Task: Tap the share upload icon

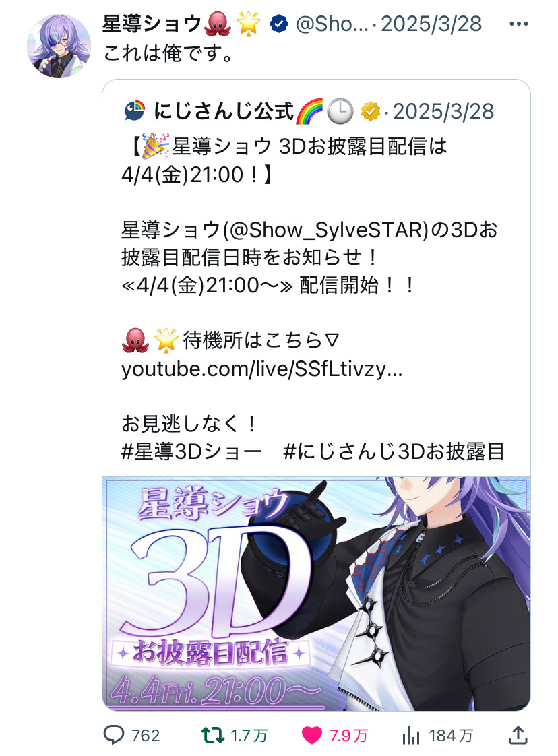Action: tap(518, 735)
